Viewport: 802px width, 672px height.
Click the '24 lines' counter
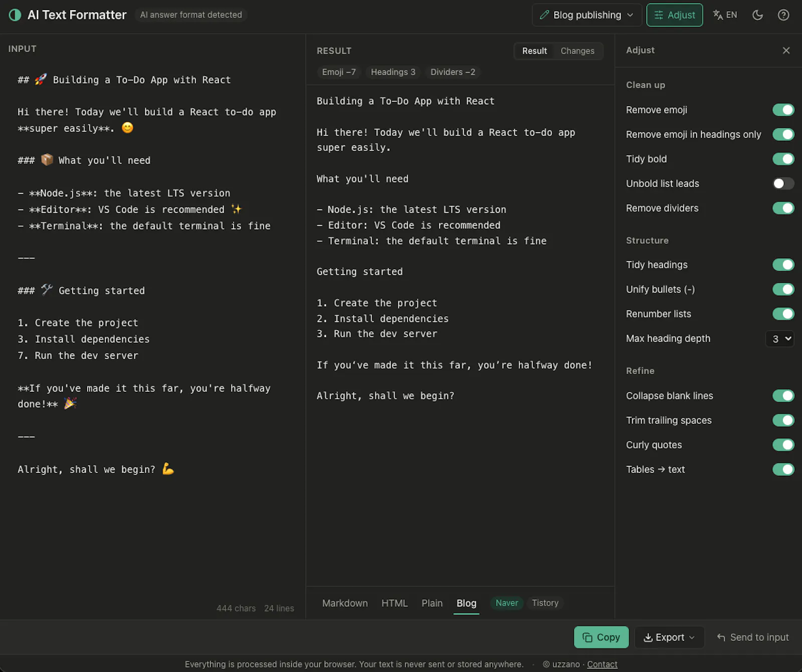279,608
